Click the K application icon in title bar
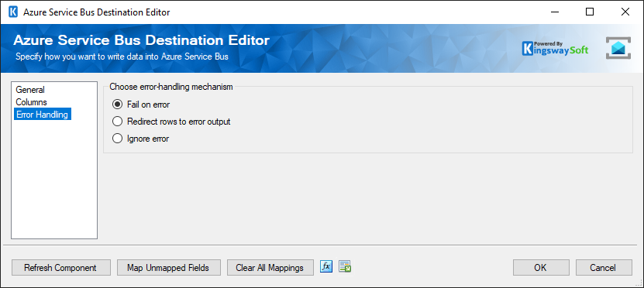The image size is (644, 288). (x=13, y=12)
